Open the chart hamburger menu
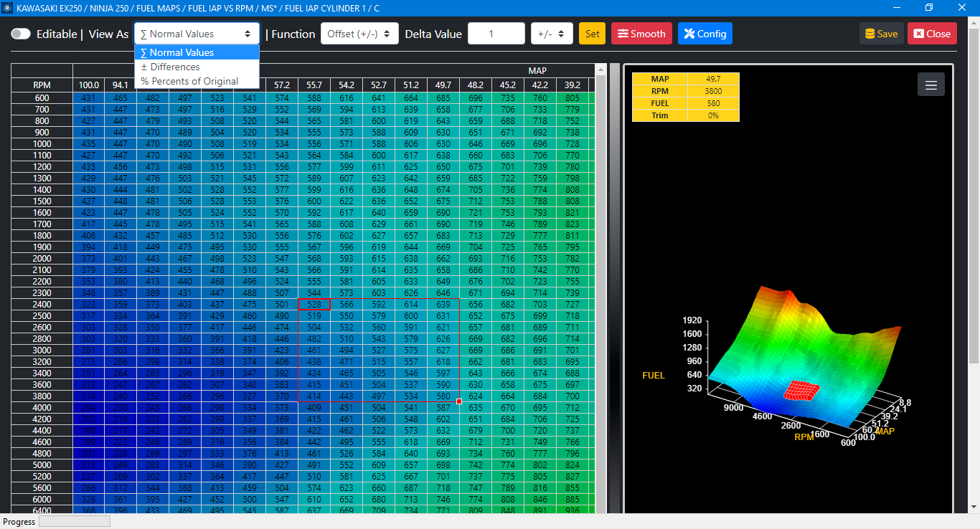Viewport: 980px width, 529px height. pos(930,85)
